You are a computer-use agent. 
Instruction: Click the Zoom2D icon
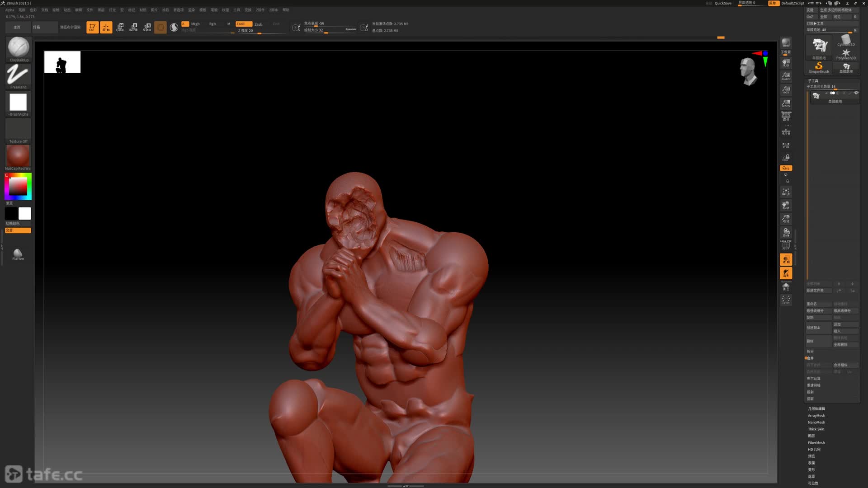(x=786, y=76)
